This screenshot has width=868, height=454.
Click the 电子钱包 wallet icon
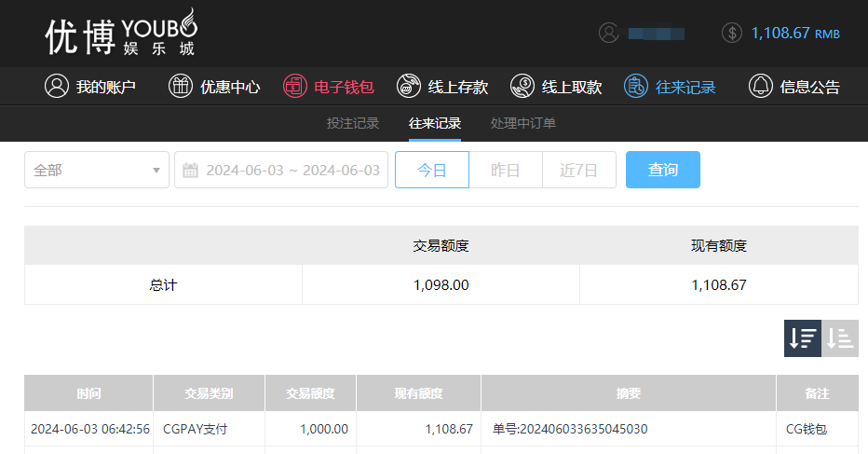pos(294,87)
